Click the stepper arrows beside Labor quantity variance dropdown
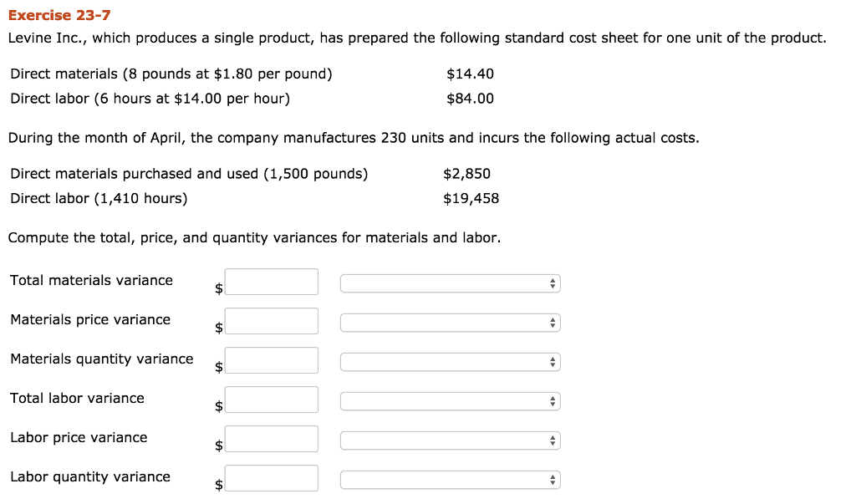This screenshot has width=856, height=504. [x=552, y=480]
